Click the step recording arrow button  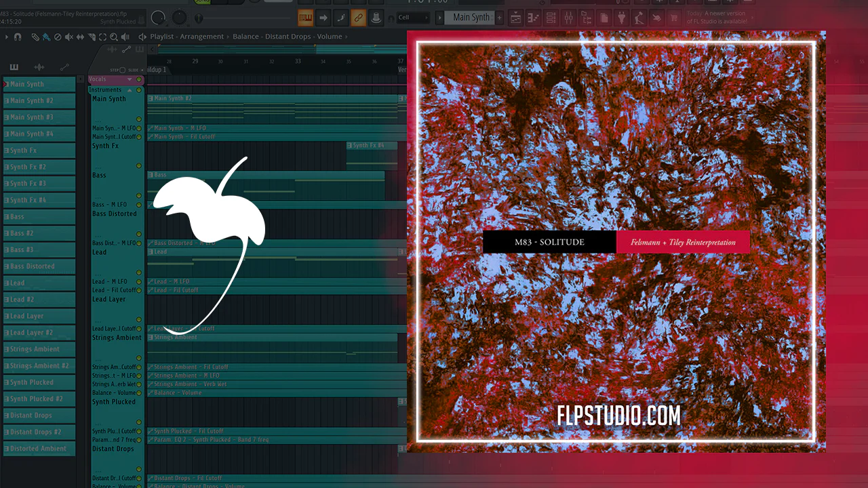click(x=323, y=18)
